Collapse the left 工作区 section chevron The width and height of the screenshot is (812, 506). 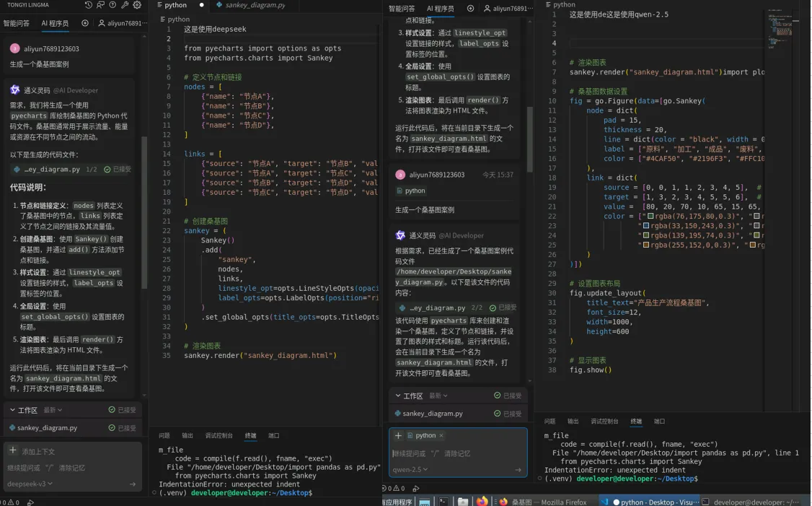tap(12, 409)
